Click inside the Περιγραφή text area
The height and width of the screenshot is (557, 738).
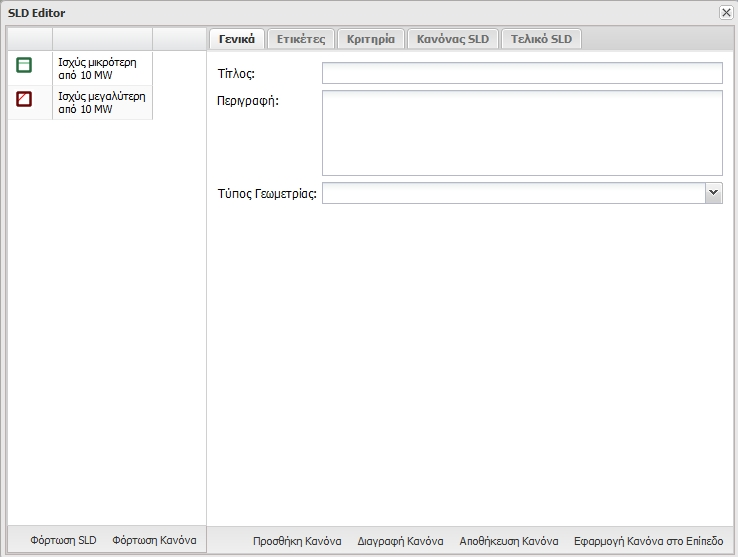point(521,132)
